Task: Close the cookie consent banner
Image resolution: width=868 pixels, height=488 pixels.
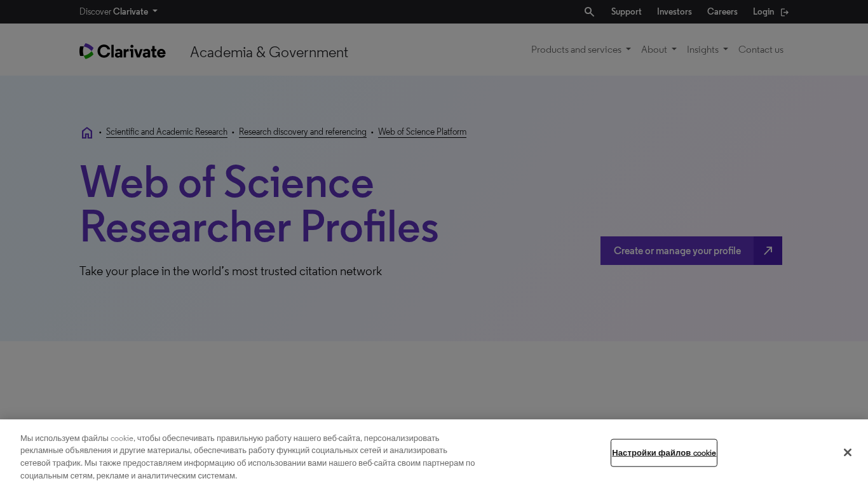Action: click(847, 452)
